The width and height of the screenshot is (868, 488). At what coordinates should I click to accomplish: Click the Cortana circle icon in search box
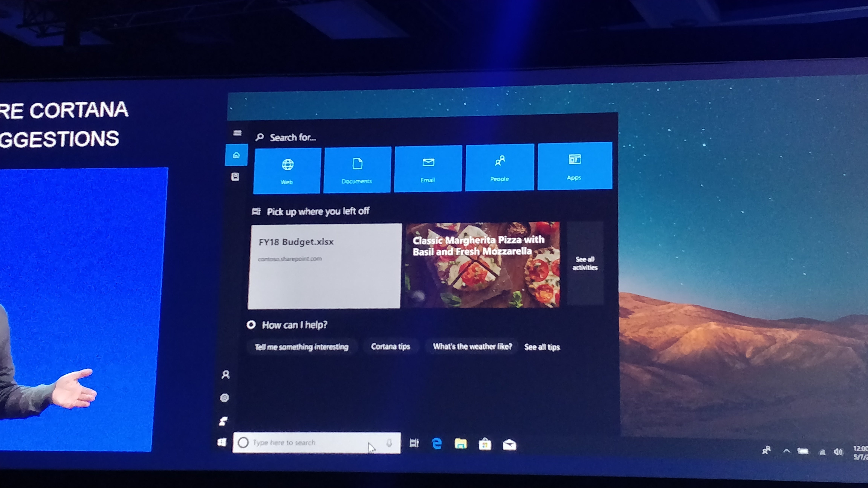pyautogui.click(x=243, y=442)
